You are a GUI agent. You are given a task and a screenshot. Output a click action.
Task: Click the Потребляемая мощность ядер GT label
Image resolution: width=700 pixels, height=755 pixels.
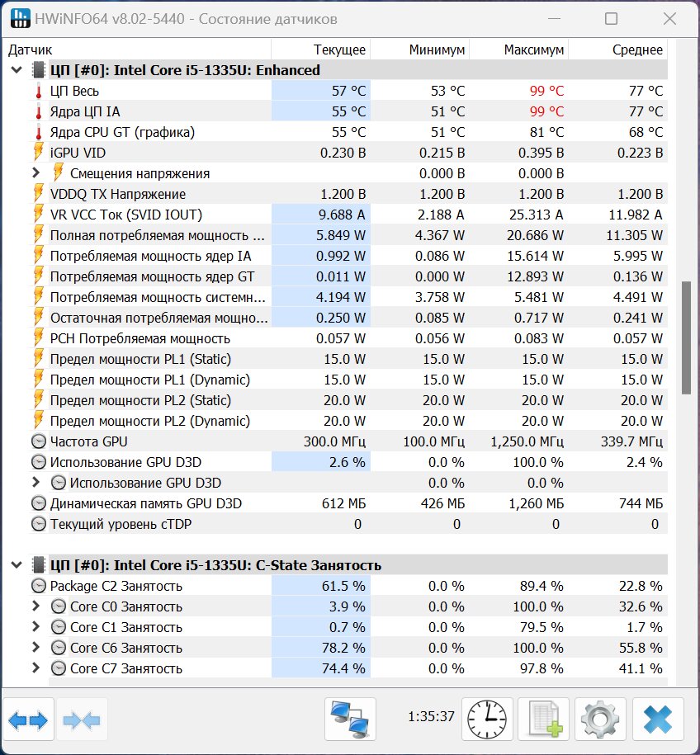[152, 277]
